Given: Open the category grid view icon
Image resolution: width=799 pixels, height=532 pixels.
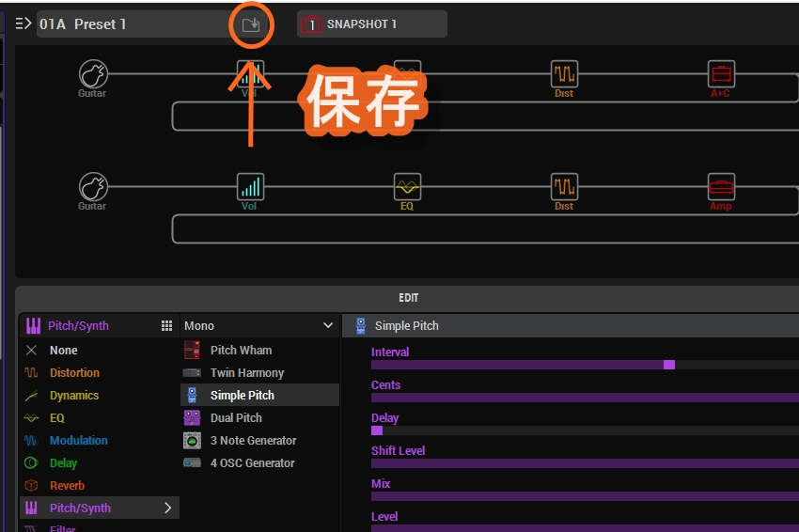Looking at the screenshot, I should (x=166, y=326).
